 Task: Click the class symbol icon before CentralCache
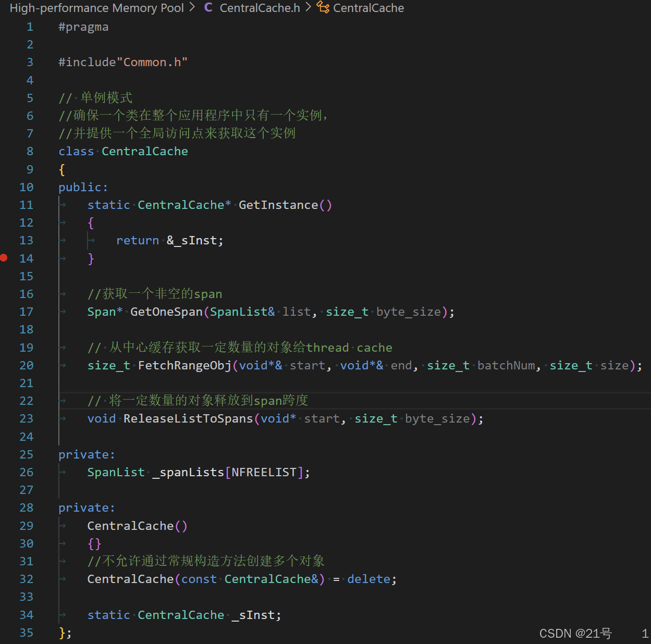point(323,7)
